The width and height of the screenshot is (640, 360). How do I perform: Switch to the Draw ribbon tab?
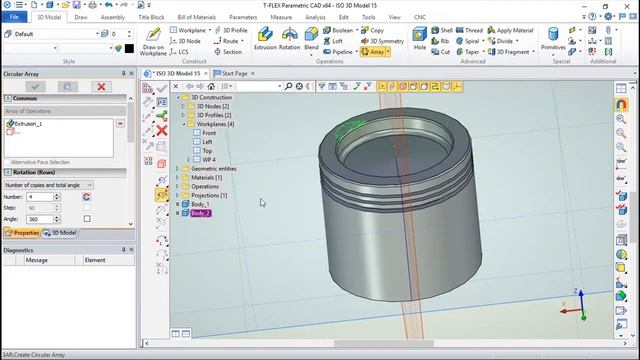81,17
